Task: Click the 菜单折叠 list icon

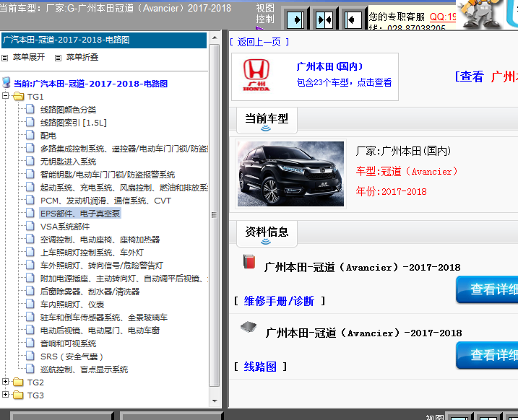Action: 58,58
